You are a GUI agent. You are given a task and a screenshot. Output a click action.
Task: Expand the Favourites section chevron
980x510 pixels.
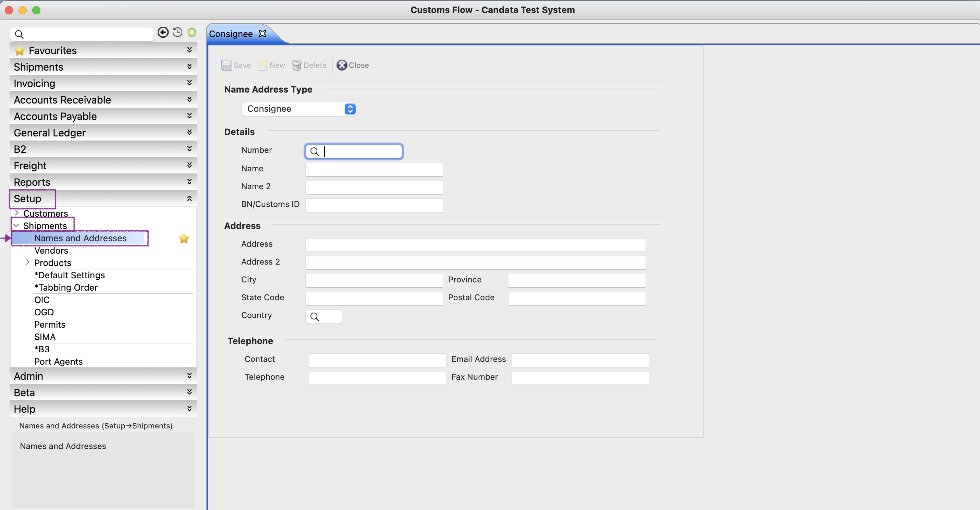pos(189,50)
